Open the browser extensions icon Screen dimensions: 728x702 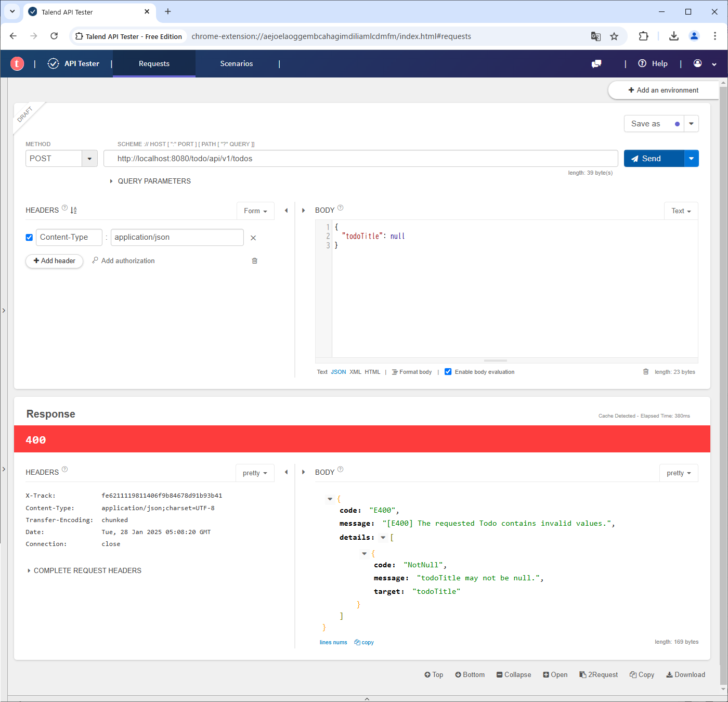click(x=643, y=36)
